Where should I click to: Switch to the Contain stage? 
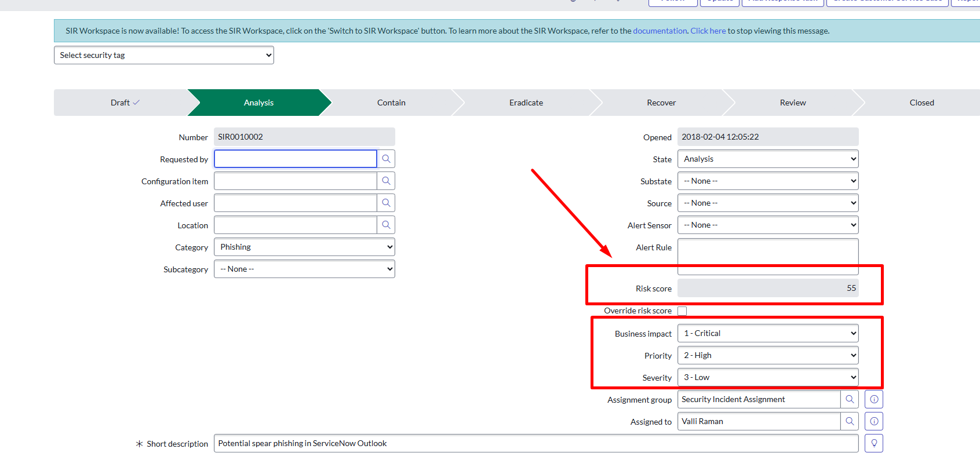click(391, 103)
